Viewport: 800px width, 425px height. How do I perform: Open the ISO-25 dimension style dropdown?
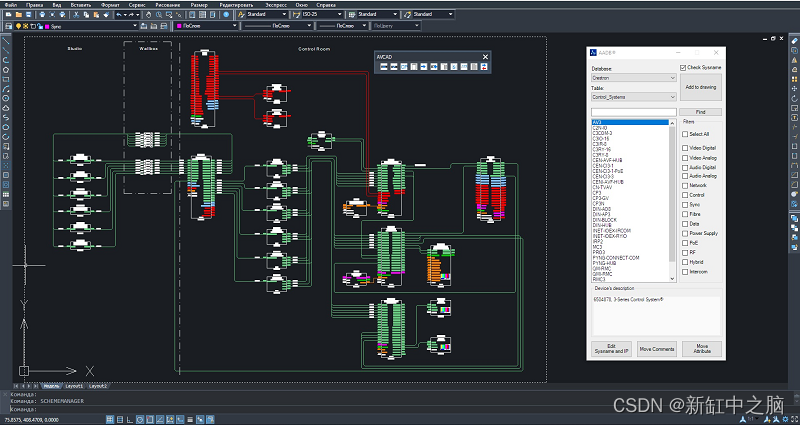pos(320,15)
